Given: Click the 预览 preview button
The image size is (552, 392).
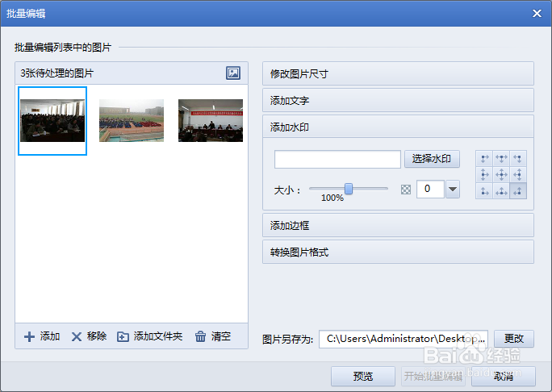Looking at the screenshot, I should pyautogui.click(x=363, y=376).
